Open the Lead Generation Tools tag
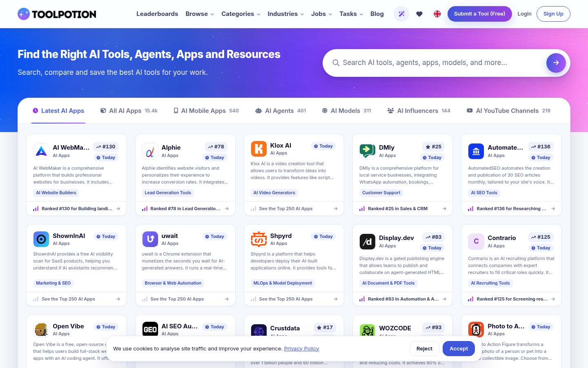This screenshot has width=588, height=368. [168, 193]
